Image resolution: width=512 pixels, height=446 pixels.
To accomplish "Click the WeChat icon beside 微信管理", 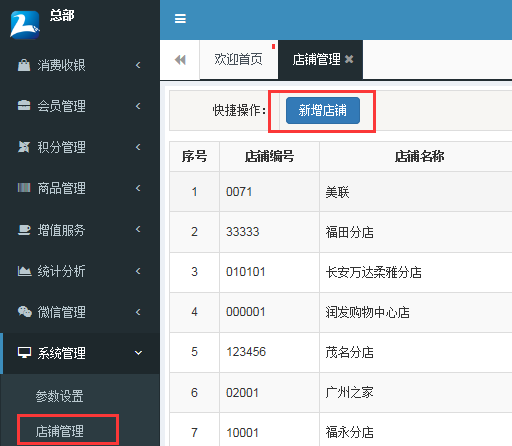I will 24,312.
